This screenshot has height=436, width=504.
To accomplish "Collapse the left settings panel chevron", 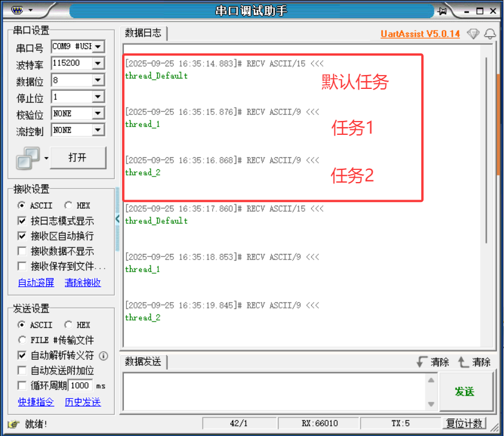I will 118,219.
